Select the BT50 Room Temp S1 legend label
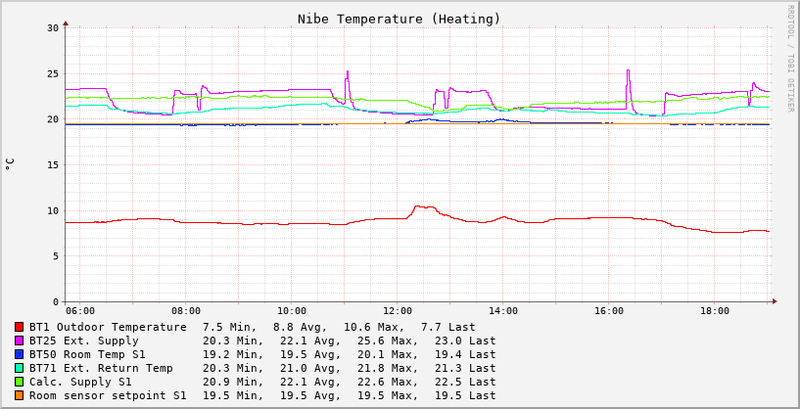The height and width of the screenshot is (409, 800). (87, 354)
